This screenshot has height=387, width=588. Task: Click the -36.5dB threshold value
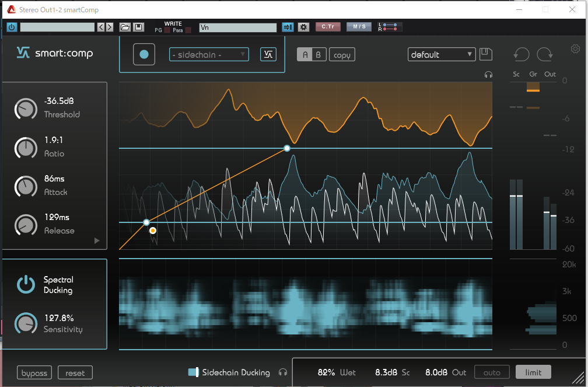pos(59,101)
